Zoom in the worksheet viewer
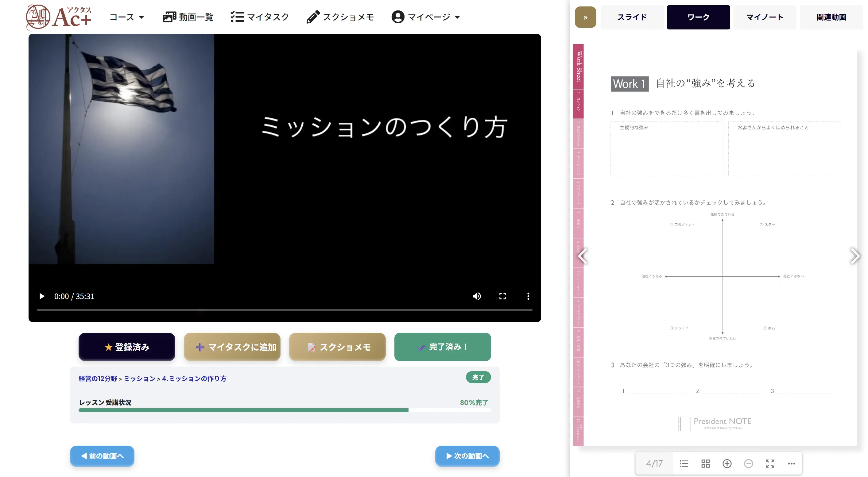Screen dimensions: 868x477 click(727, 464)
